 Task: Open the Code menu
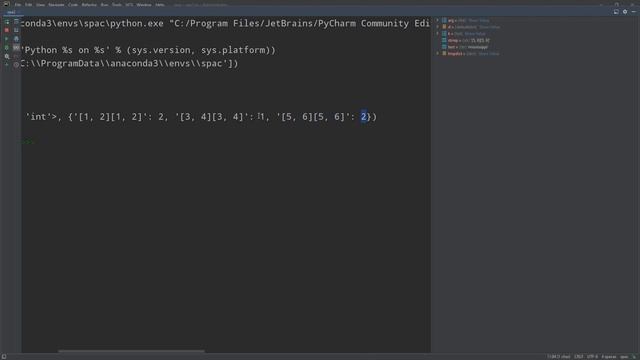click(x=73, y=5)
